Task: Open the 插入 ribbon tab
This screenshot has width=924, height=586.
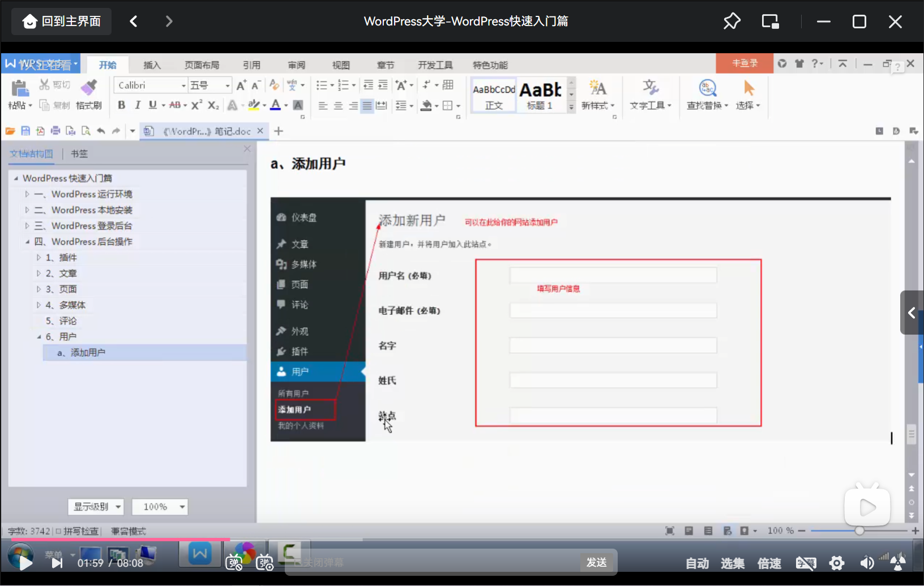Action: click(152, 65)
